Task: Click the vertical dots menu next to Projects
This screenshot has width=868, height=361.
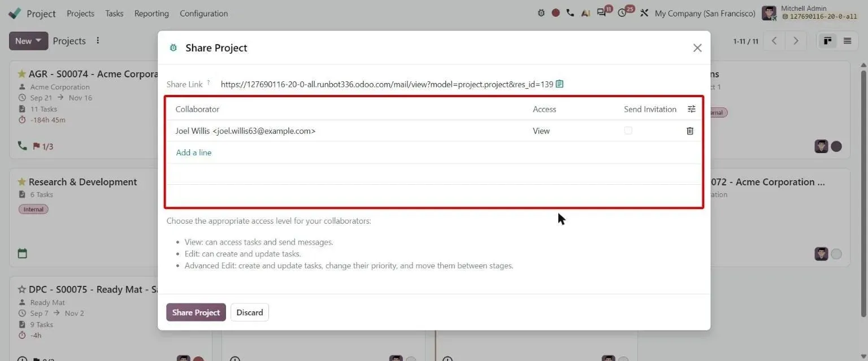Action: [98, 41]
